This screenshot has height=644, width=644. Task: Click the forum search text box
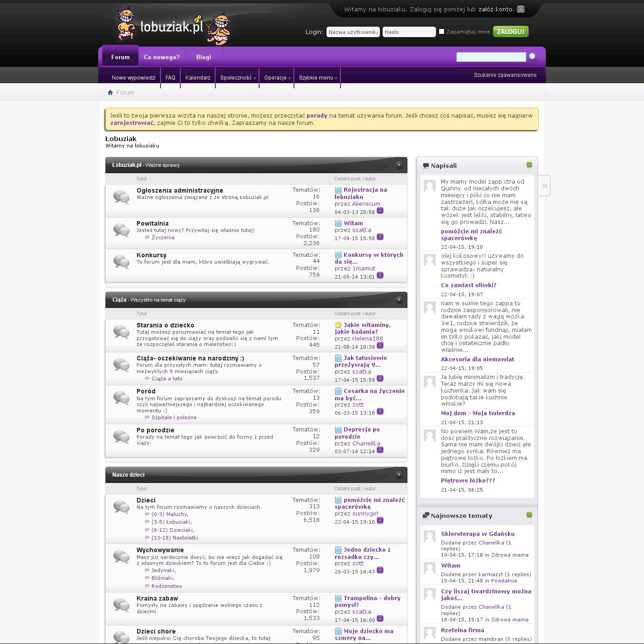(x=491, y=57)
